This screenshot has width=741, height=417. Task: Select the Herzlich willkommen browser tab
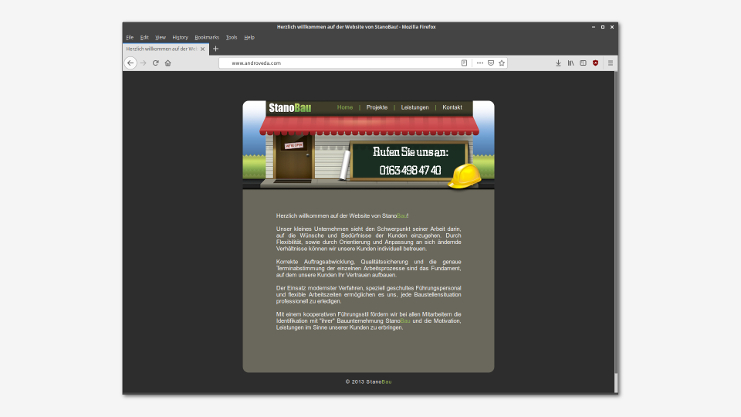[165, 49]
